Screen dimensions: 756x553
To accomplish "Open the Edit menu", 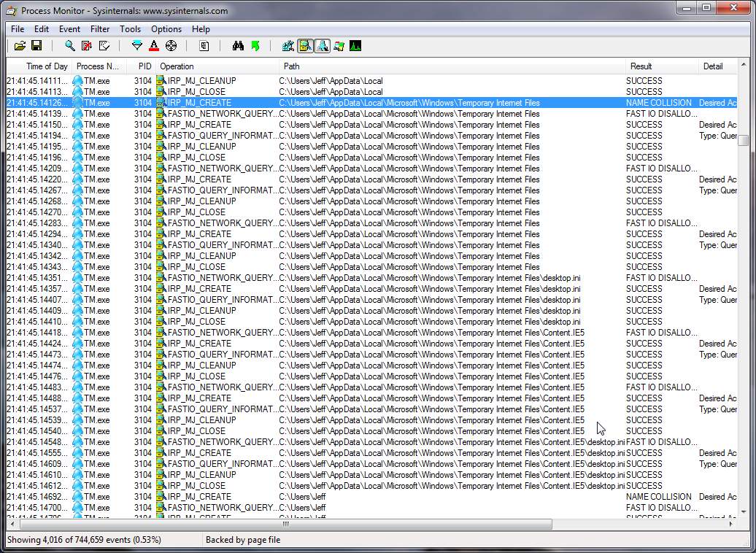I will 42,29.
